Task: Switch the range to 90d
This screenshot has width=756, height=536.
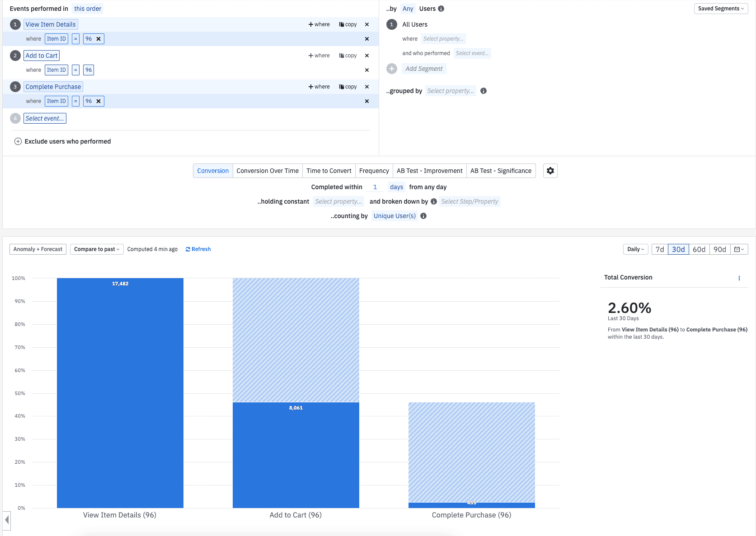Action: pyautogui.click(x=719, y=249)
